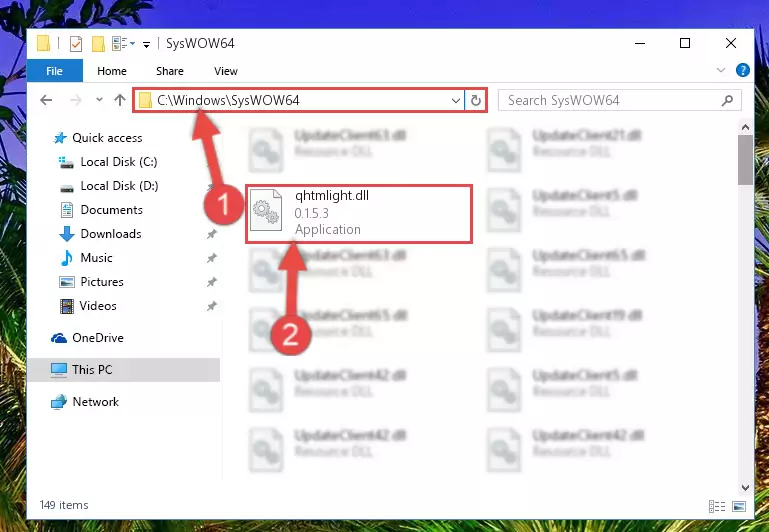This screenshot has height=532, width=769.
Task: Select Network in the navigation pane
Action: [x=95, y=402]
